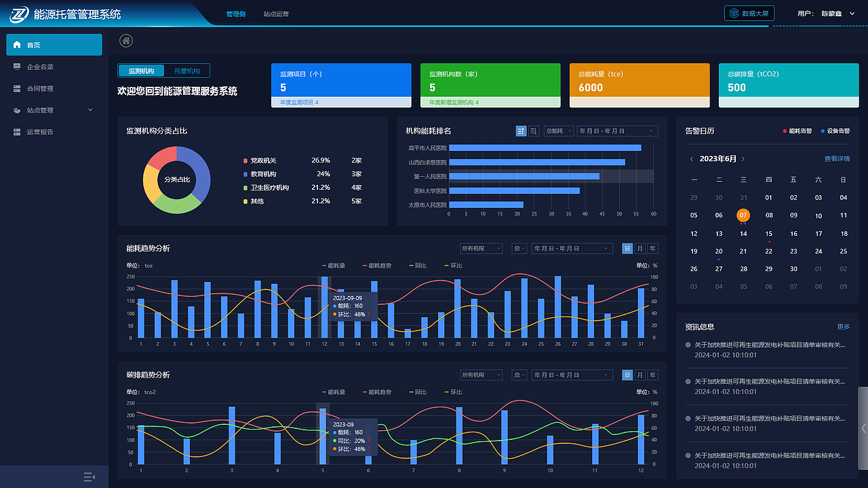Open the user account dropdown arrow
Viewport: 868px width, 488px height.
(852, 14)
